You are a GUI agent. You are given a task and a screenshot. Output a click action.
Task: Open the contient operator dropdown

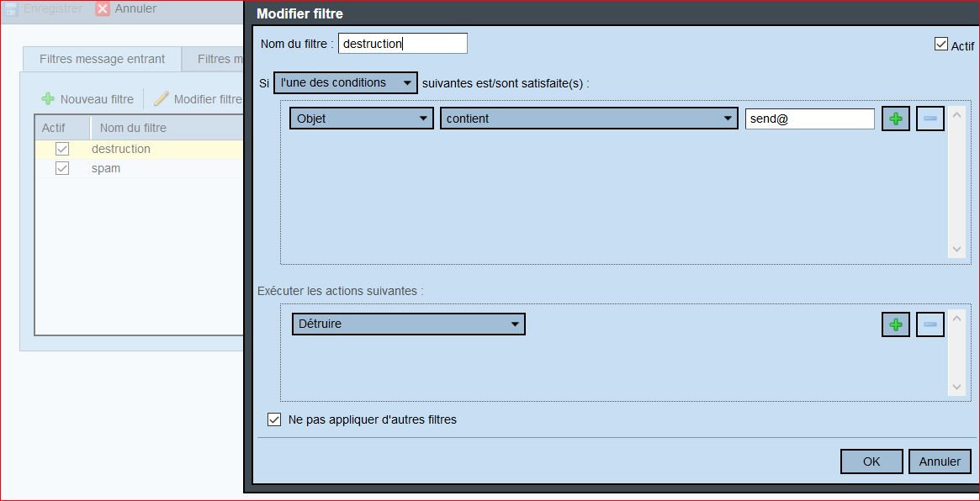[x=590, y=118]
